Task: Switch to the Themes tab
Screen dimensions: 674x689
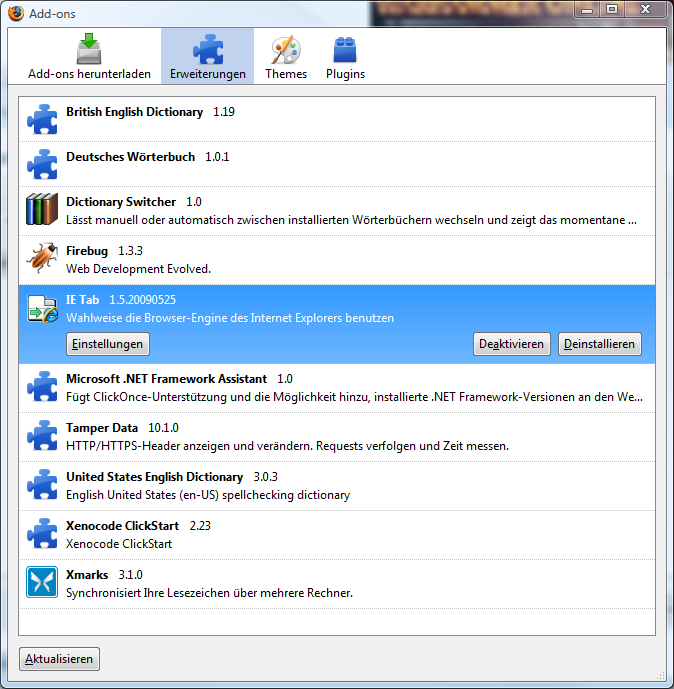Action: 286,56
